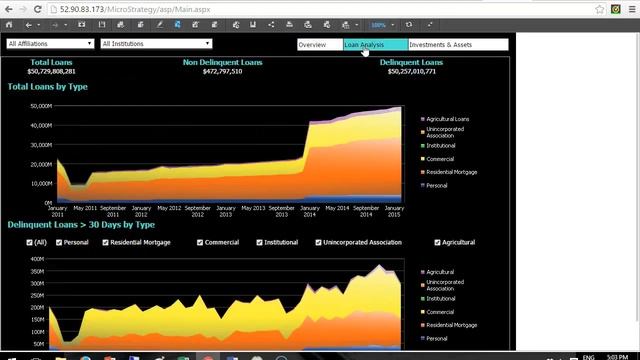640x360 pixels.
Task: Open the back history dropdown arrow in toolbar
Action: pyautogui.click(x=39, y=25)
